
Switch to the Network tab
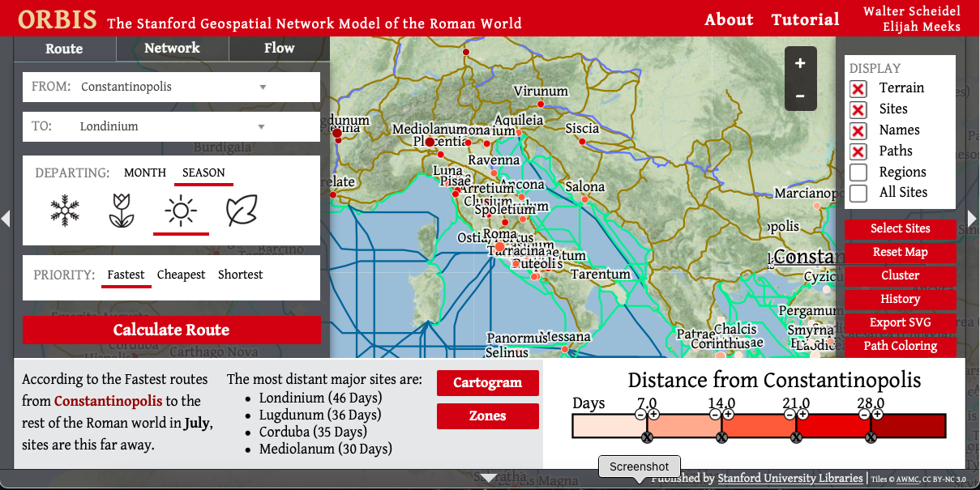click(172, 49)
